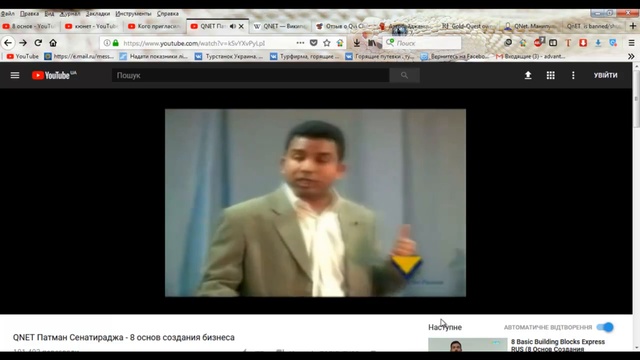The height and width of the screenshot is (360, 640).
Task: Click the red download extension icon
Action: tap(583, 43)
